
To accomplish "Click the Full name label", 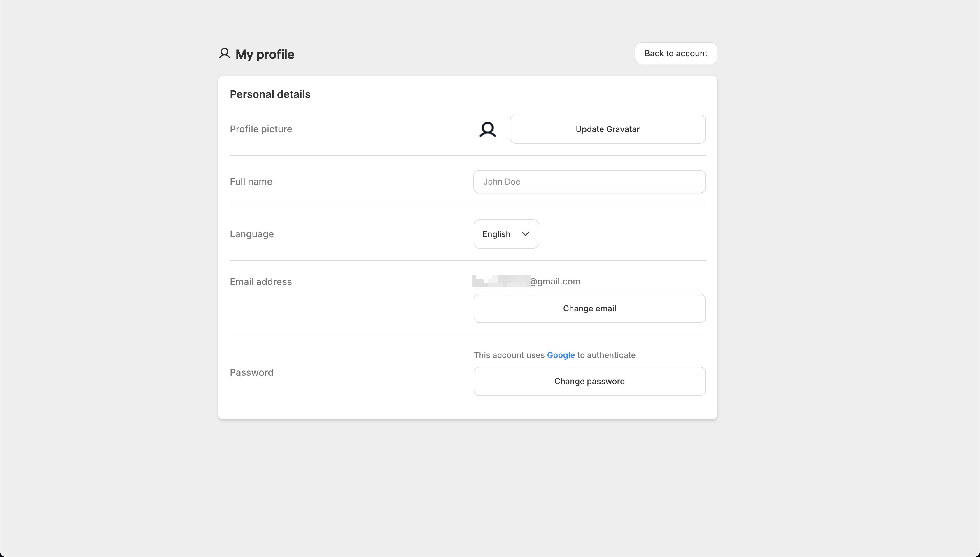I will pos(251,182).
